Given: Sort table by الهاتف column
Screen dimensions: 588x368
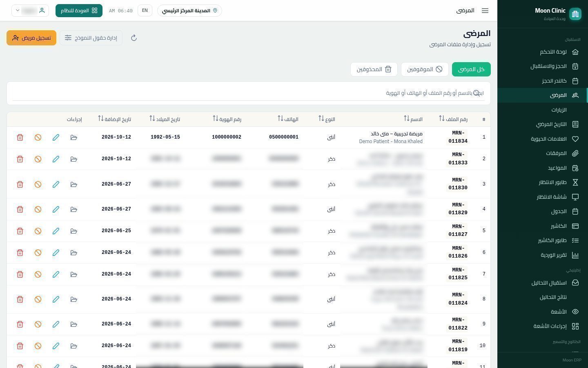Looking at the screenshot, I should pos(288,119).
